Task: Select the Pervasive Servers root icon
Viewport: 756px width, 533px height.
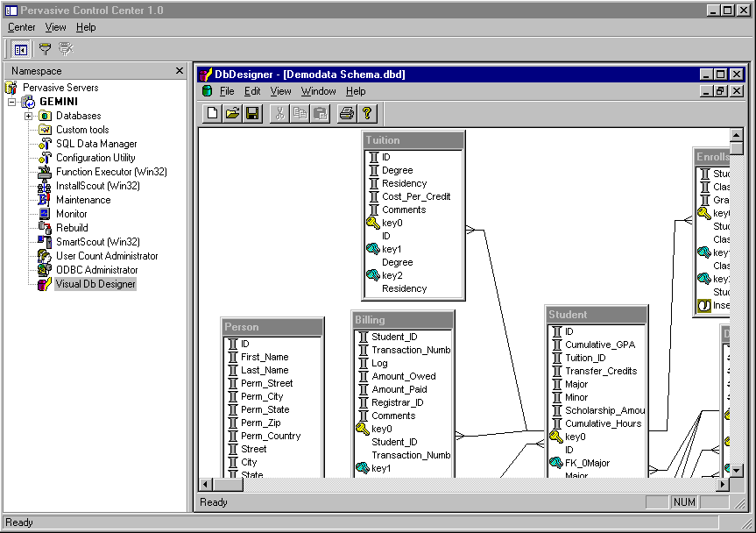Action: pos(11,88)
